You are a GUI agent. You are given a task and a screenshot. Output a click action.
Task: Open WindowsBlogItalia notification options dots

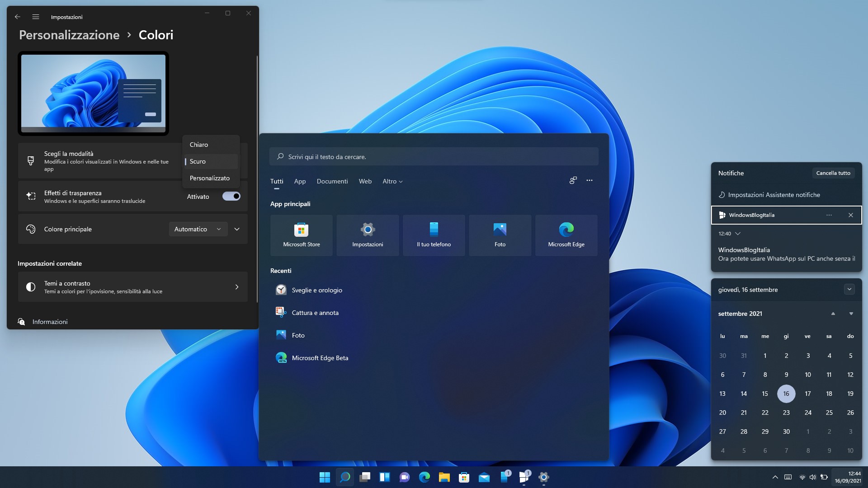tap(829, 215)
